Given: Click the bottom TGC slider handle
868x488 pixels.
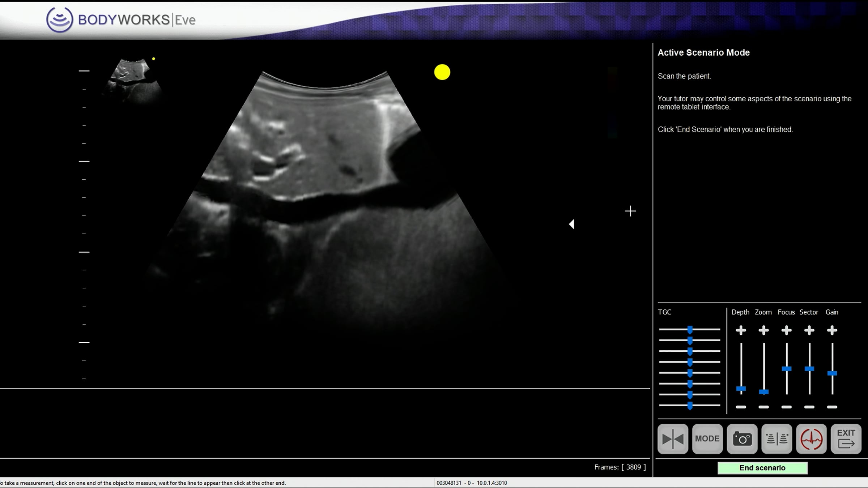Looking at the screenshot, I should 690,406.
